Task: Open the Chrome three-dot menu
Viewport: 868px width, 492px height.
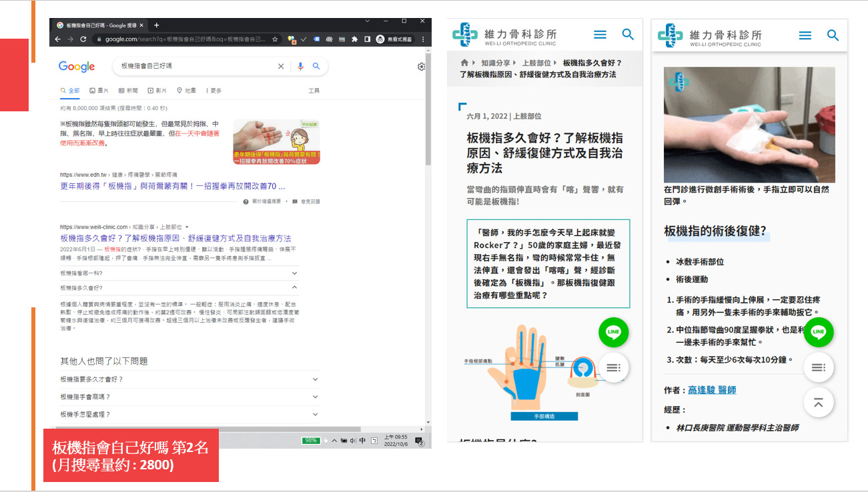Action: point(424,39)
